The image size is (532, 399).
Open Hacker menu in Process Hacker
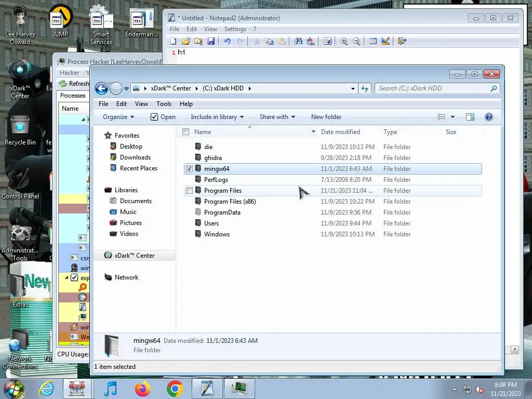[69, 73]
